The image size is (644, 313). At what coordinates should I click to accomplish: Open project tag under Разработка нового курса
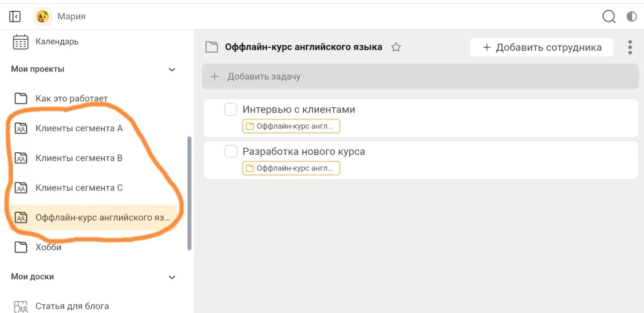click(291, 168)
